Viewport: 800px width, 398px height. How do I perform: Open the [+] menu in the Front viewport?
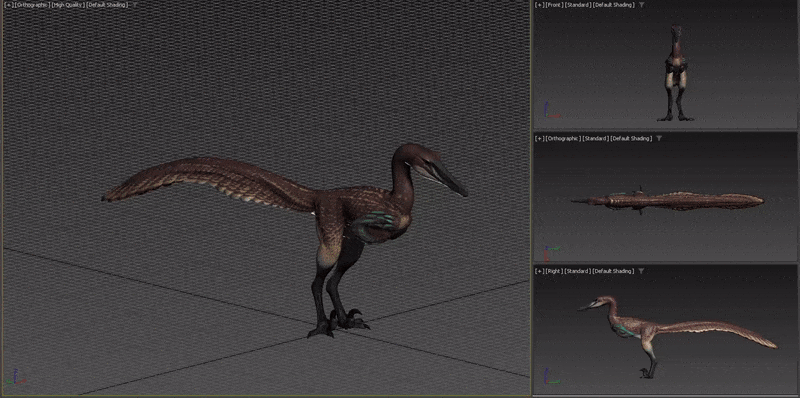point(539,5)
